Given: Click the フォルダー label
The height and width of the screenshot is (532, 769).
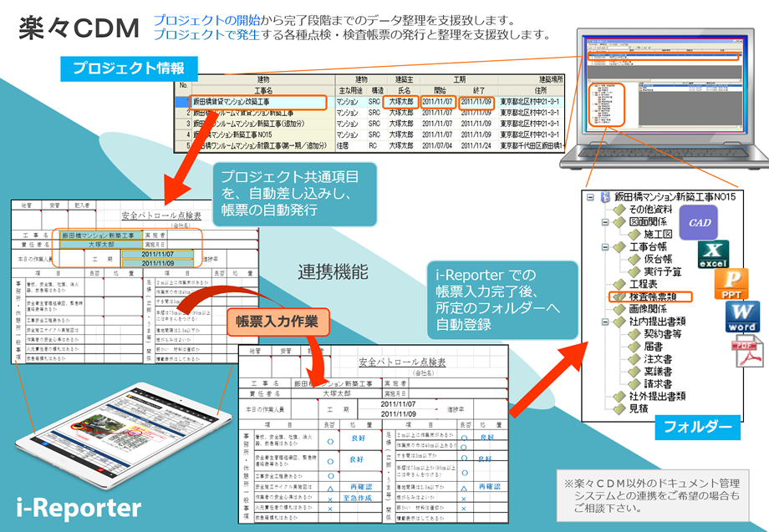Looking at the screenshot, I should pyautogui.click(x=697, y=427).
